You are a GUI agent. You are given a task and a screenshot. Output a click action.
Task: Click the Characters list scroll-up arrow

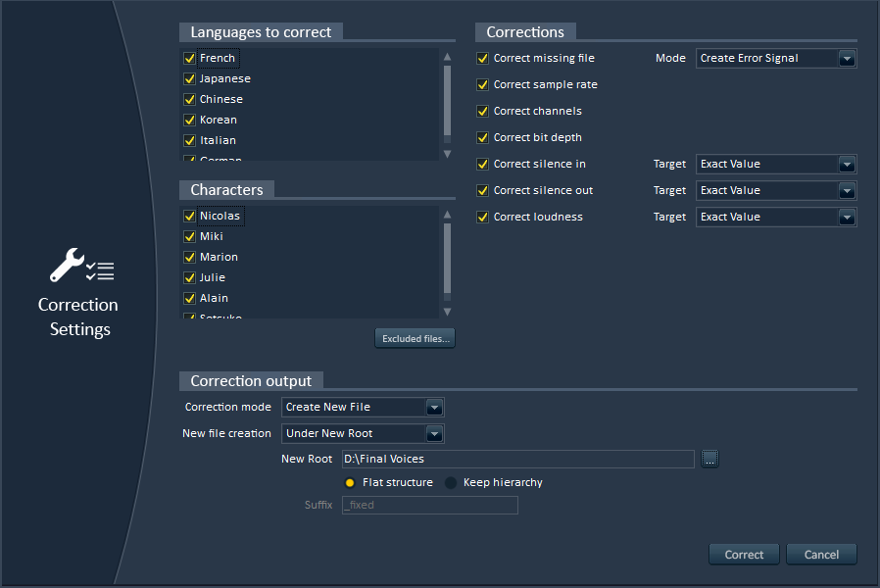(447, 215)
